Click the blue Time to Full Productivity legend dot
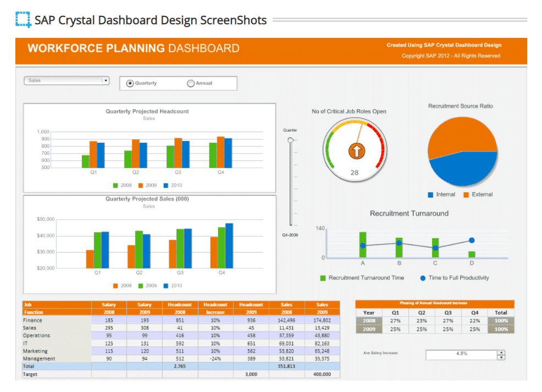The image size is (542, 392). pyautogui.click(x=423, y=278)
